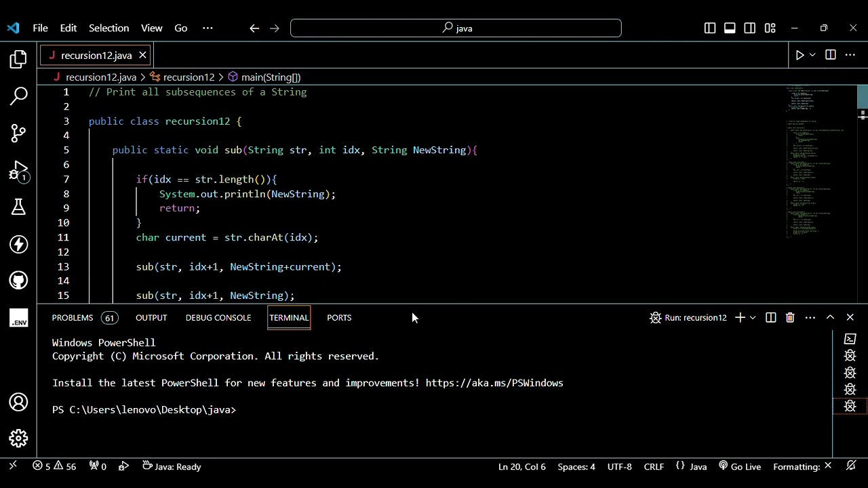The image size is (868, 488).
Task: Open the Thunder Client lightning icon
Action: point(18,244)
